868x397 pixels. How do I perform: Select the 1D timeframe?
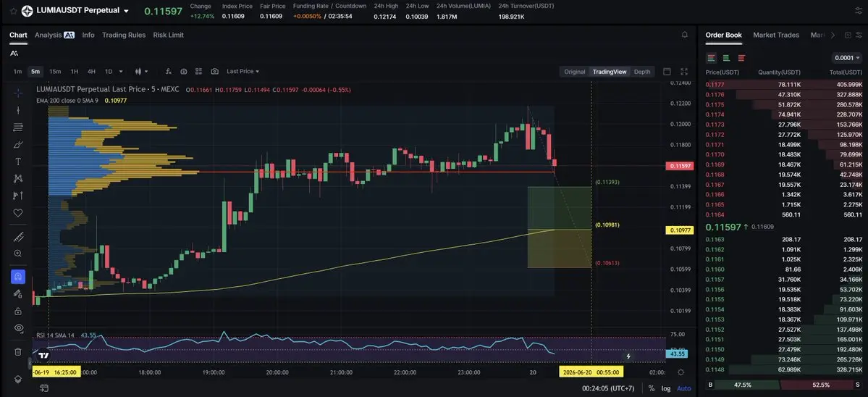pyautogui.click(x=109, y=72)
